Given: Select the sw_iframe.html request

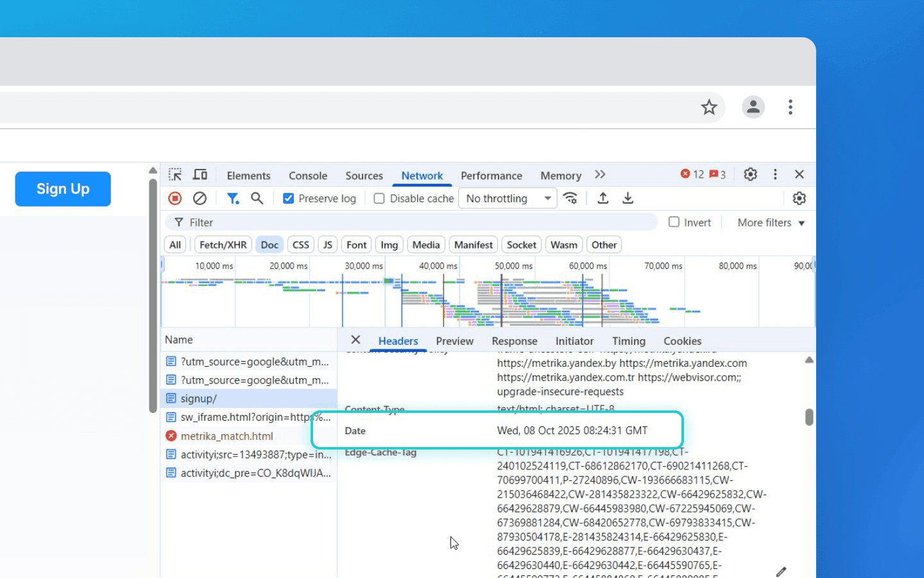Looking at the screenshot, I should pos(248,417).
